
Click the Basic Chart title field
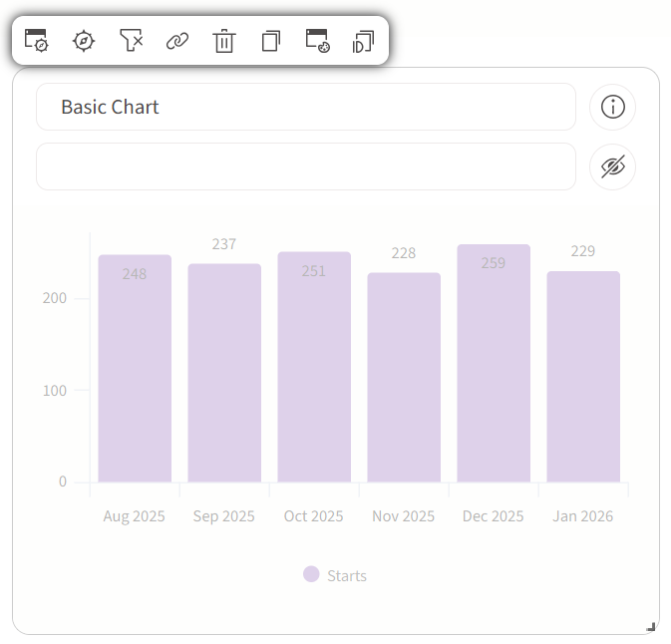tap(306, 107)
